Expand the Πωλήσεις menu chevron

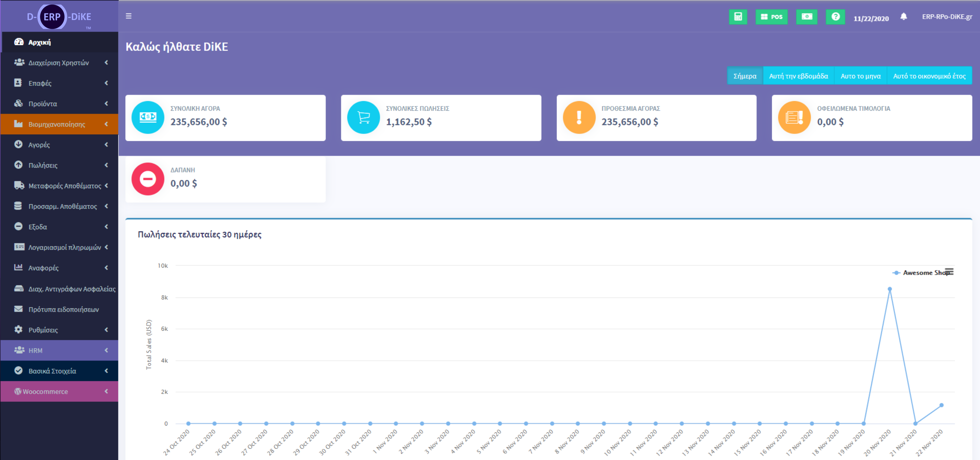(106, 165)
